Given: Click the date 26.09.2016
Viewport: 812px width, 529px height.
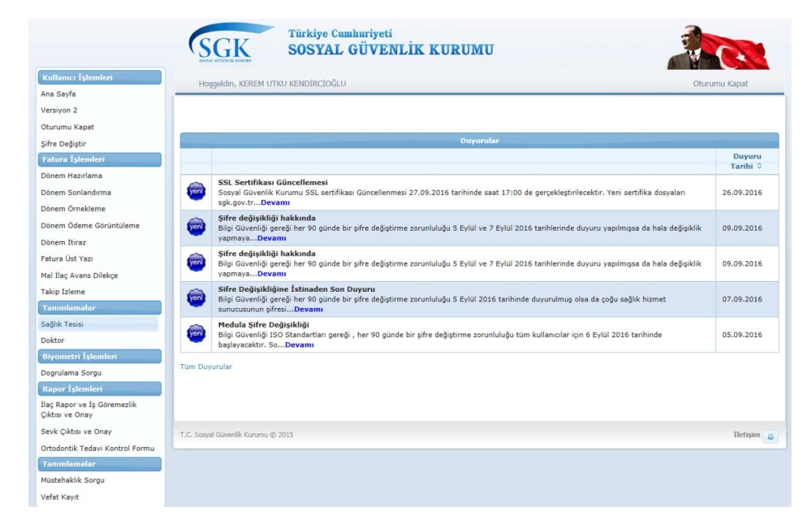Looking at the screenshot, I should coord(741,193).
